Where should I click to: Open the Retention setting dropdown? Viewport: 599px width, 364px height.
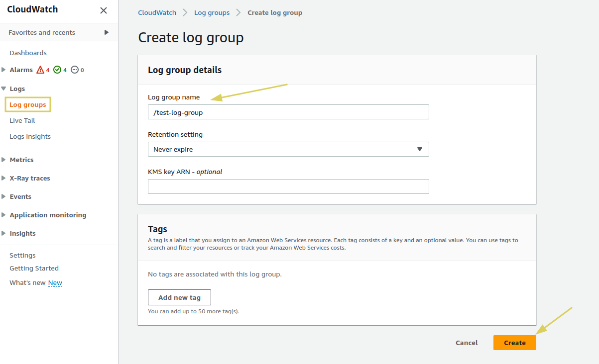[288, 149]
